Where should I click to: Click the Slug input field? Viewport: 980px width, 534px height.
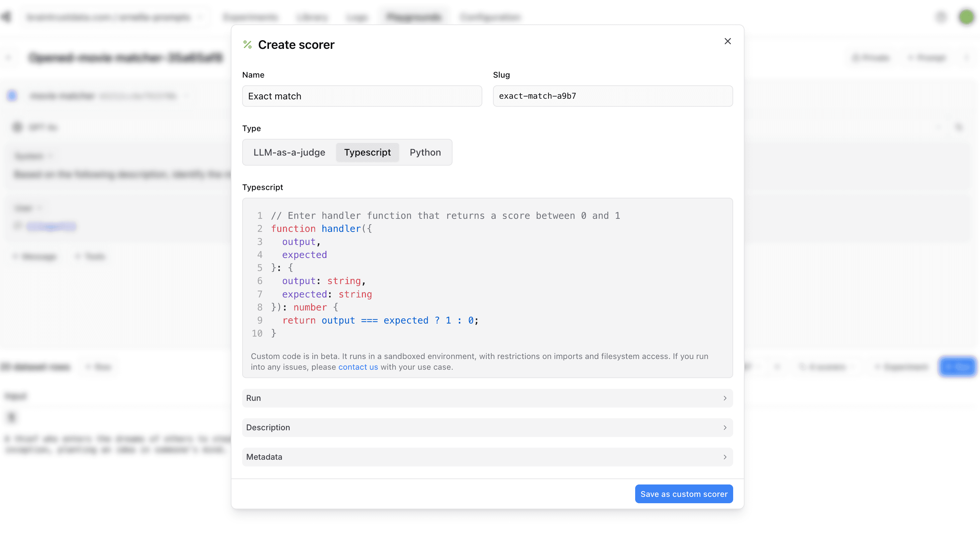point(613,96)
